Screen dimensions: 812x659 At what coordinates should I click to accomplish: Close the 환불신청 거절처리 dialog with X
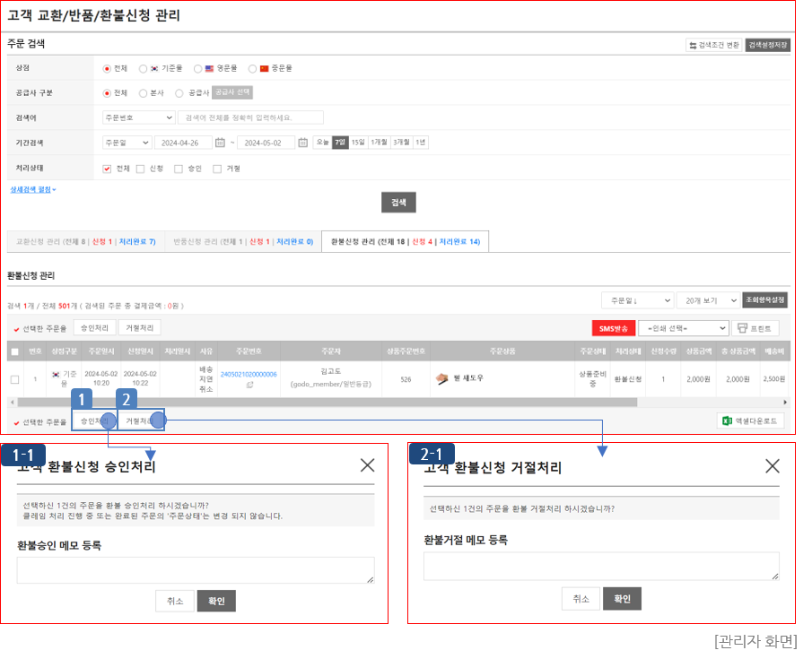tap(772, 465)
